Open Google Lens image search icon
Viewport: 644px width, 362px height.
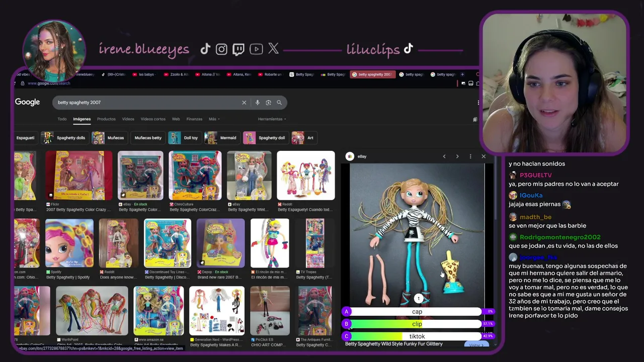click(268, 103)
